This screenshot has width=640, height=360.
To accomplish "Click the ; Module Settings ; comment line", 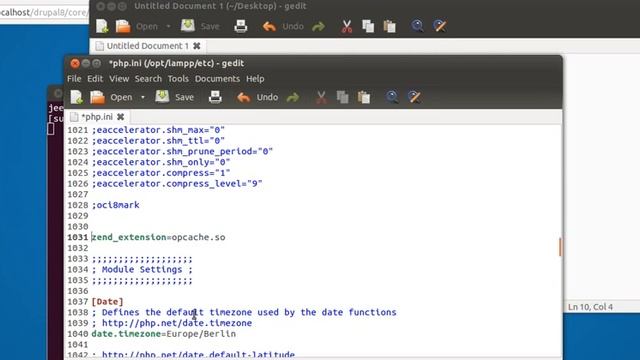I will [142, 269].
